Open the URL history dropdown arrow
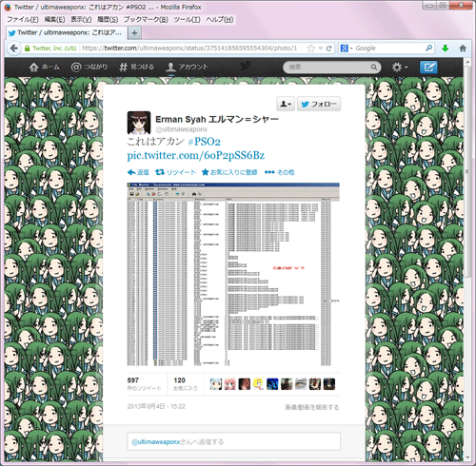 (x=321, y=49)
